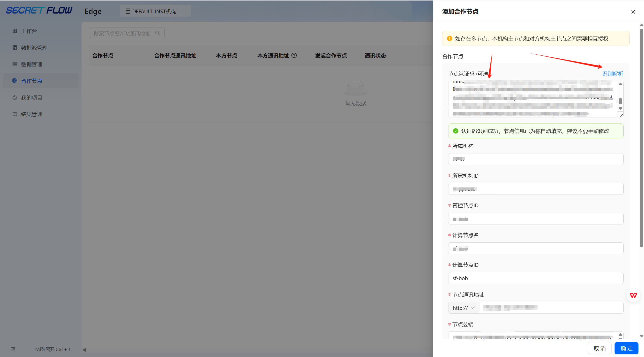Open 结果管理 from the sidebar
644x357 pixels.
(41, 114)
